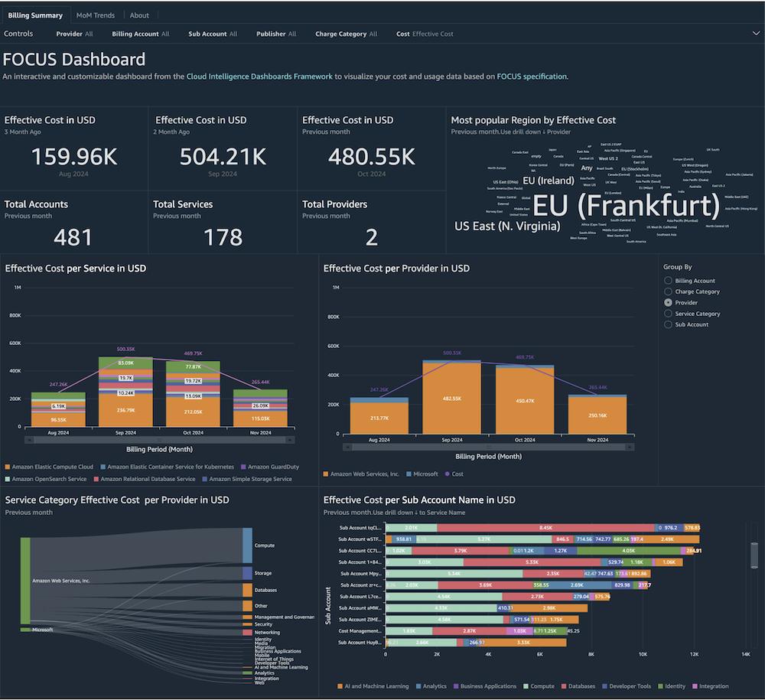Expand the Controls panel chevron
Screen dimensions: 765x700
pos(756,34)
